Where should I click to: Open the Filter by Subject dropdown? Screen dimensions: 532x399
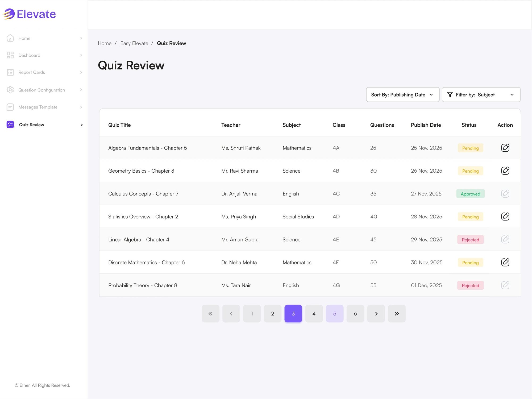pos(481,94)
